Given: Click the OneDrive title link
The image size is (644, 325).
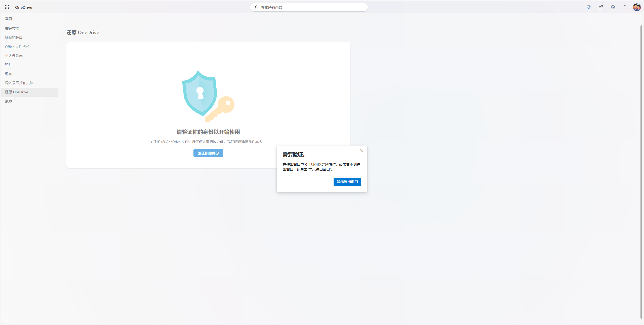Looking at the screenshot, I should (24, 7).
